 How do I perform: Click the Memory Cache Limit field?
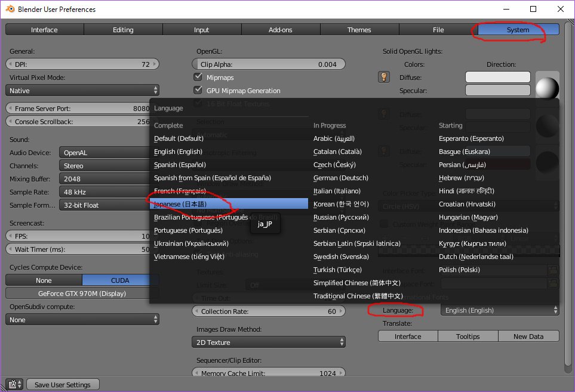tap(269, 372)
